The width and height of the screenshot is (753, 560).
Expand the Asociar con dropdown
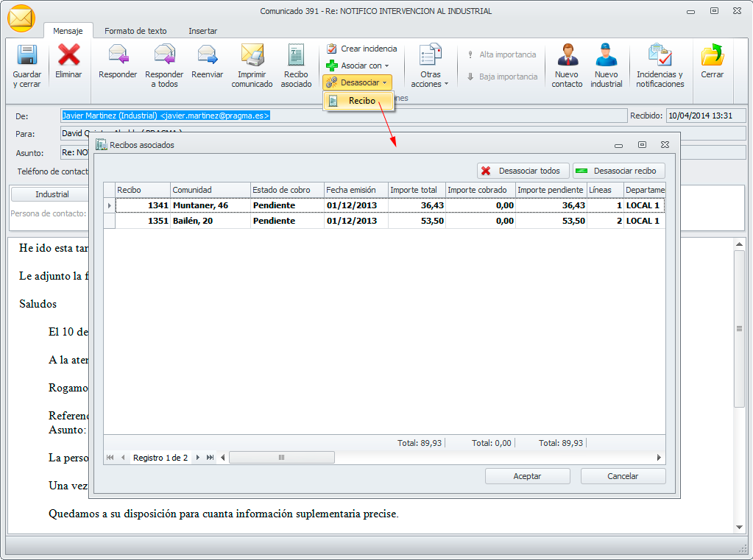(358, 65)
